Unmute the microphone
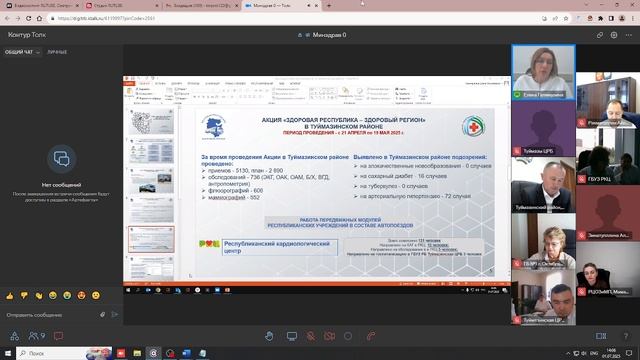Image resolution: width=640 pixels, height=360 pixels. pyautogui.click(x=311, y=336)
